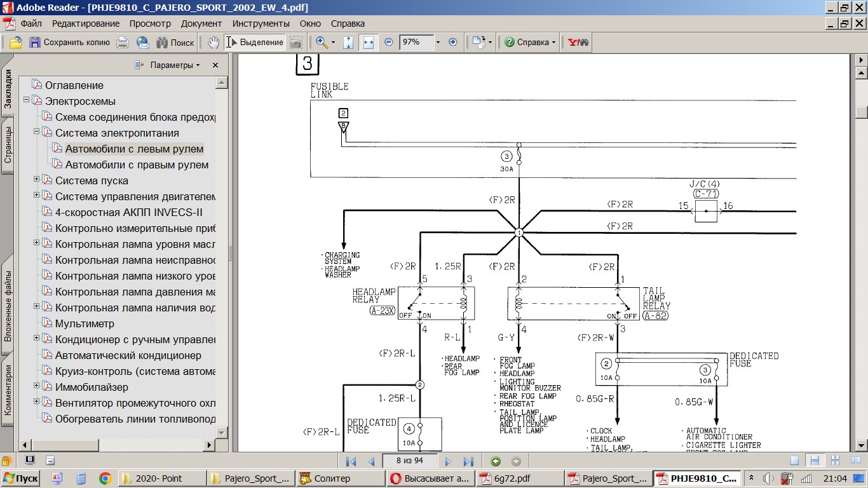This screenshot has height=488, width=868.
Task: Click the zoom out minus button
Action: pos(389,43)
